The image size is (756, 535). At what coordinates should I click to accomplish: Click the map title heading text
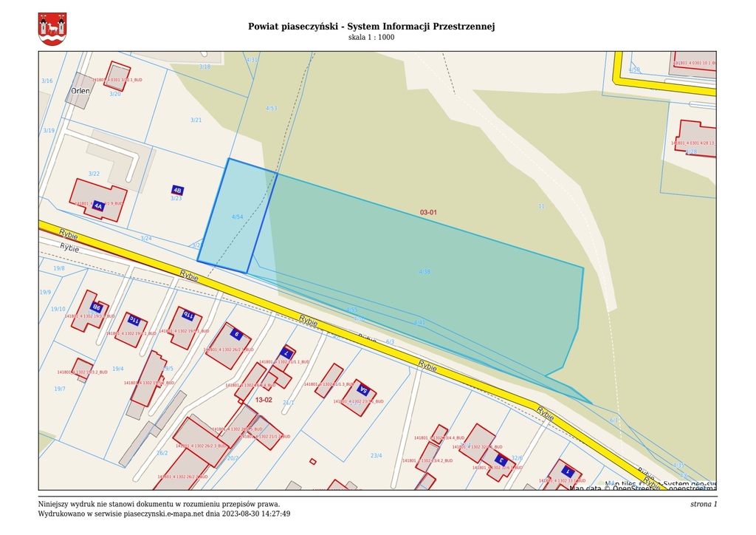tap(371, 27)
